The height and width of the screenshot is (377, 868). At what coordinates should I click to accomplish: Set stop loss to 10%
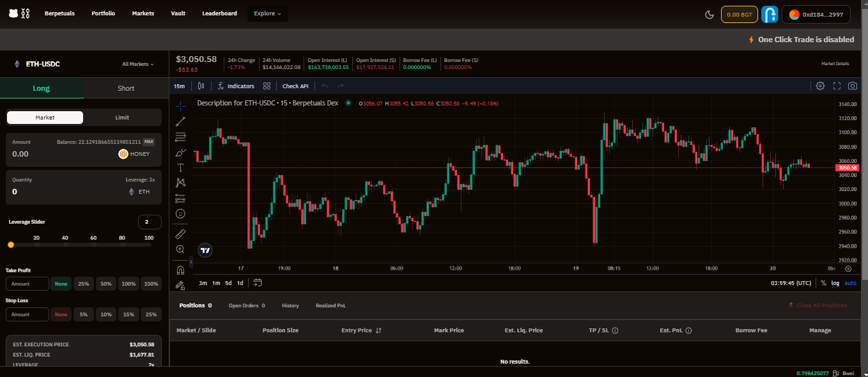[x=106, y=314]
